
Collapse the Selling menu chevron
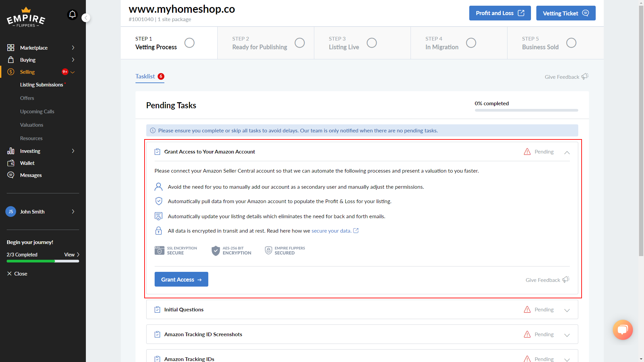point(73,72)
